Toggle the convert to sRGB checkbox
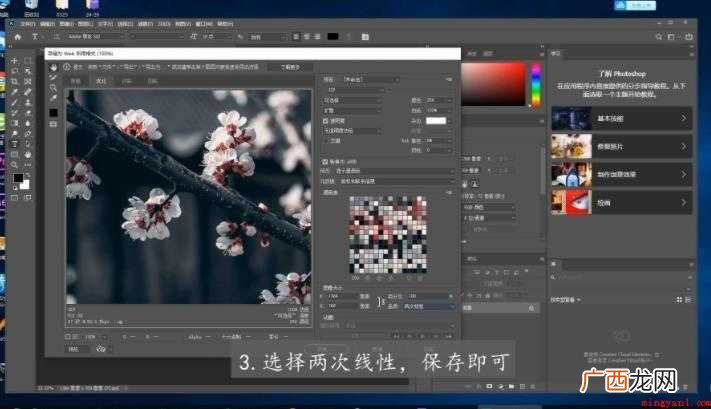 (325, 161)
